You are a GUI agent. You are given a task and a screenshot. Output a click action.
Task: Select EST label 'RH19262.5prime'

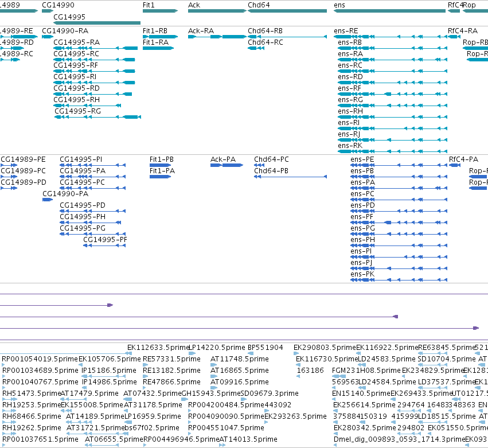click(x=32, y=428)
